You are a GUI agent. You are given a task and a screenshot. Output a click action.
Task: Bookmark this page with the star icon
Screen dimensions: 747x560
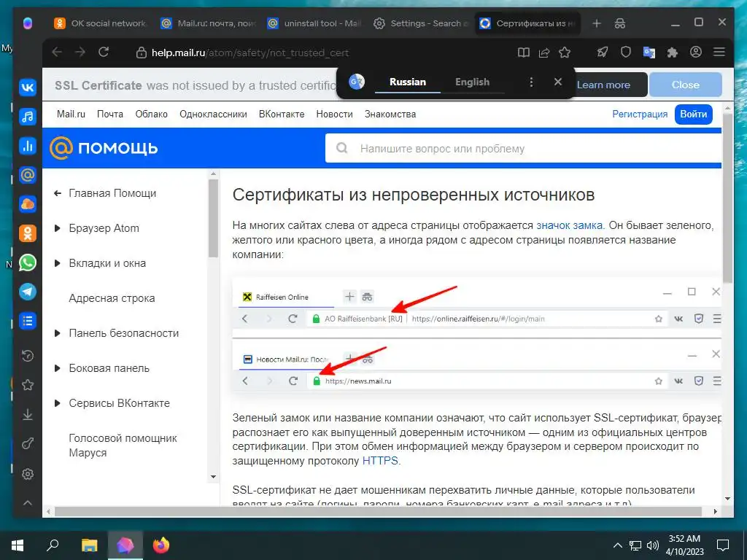click(x=565, y=52)
